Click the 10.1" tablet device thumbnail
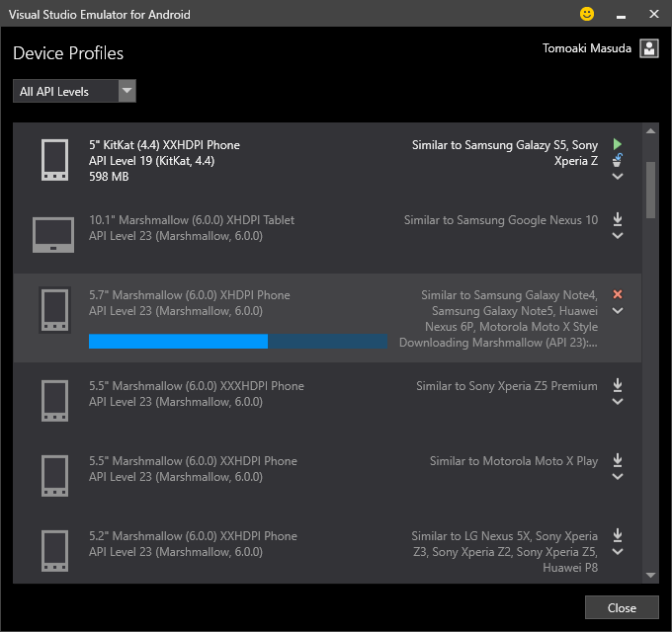The image size is (672, 632). (x=53, y=235)
